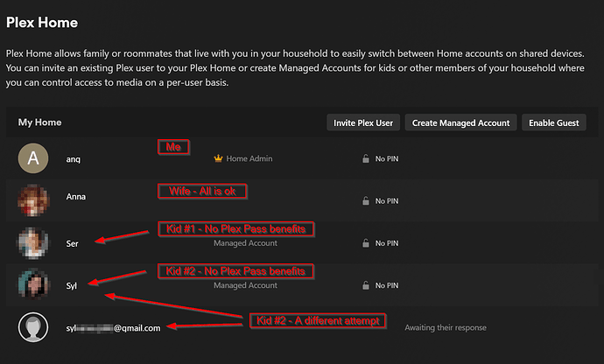604x364 pixels.
Task: Select No PIN text for Ser
Action: pos(387,243)
